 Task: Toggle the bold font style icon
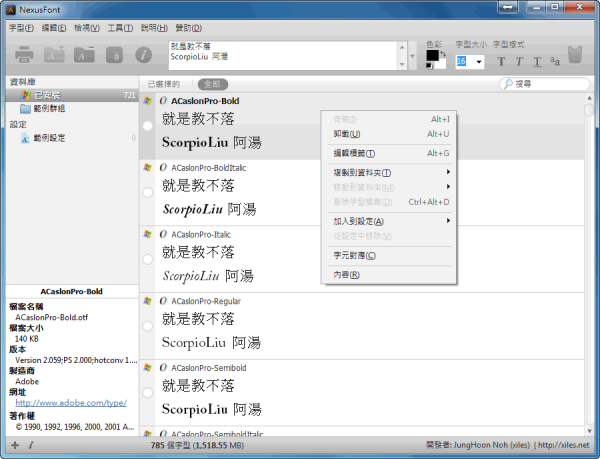(501, 62)
